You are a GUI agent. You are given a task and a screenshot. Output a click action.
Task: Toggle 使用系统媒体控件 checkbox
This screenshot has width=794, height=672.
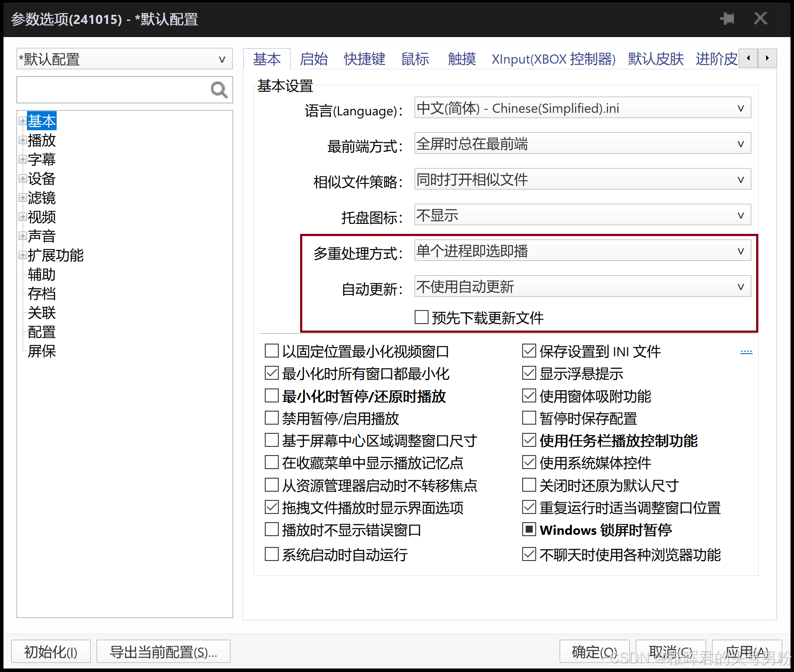tap(529, 462)
